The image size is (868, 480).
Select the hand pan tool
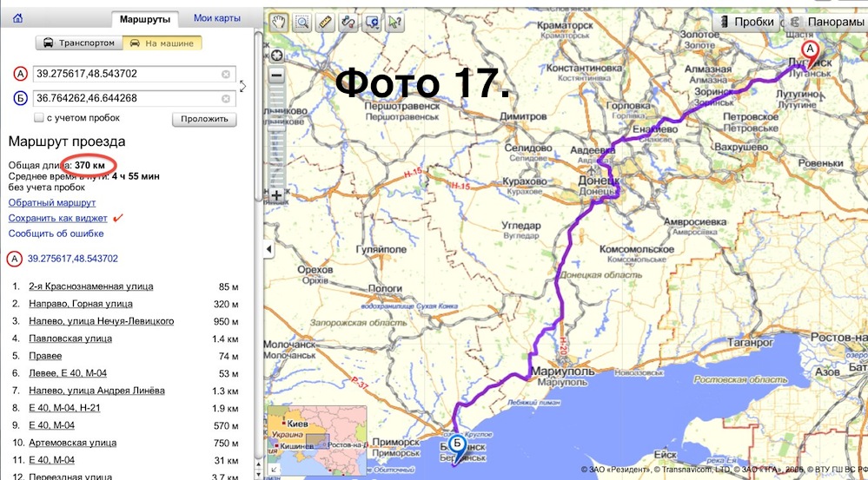point(279,22)
